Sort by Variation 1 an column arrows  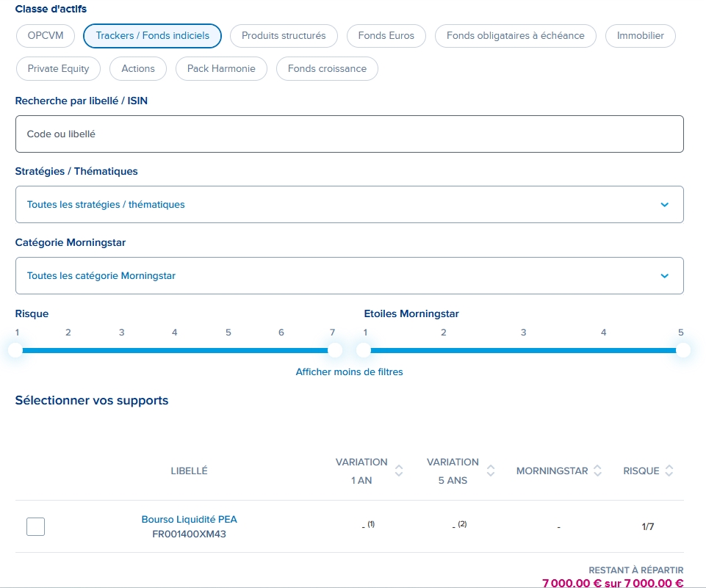tap(399, 471)
